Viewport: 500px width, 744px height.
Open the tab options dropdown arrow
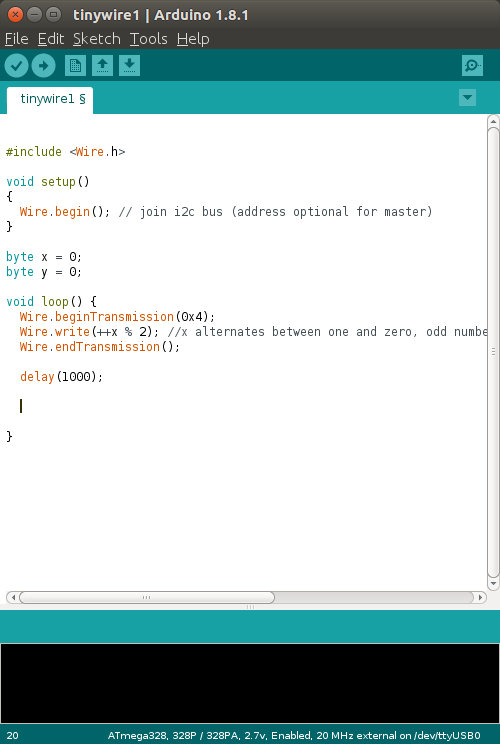pyautogui.click(x=467, y=98)
